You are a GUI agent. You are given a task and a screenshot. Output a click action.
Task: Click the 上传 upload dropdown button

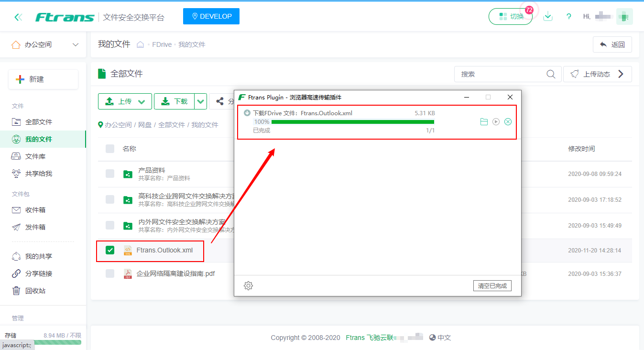[x=125, y=101]
